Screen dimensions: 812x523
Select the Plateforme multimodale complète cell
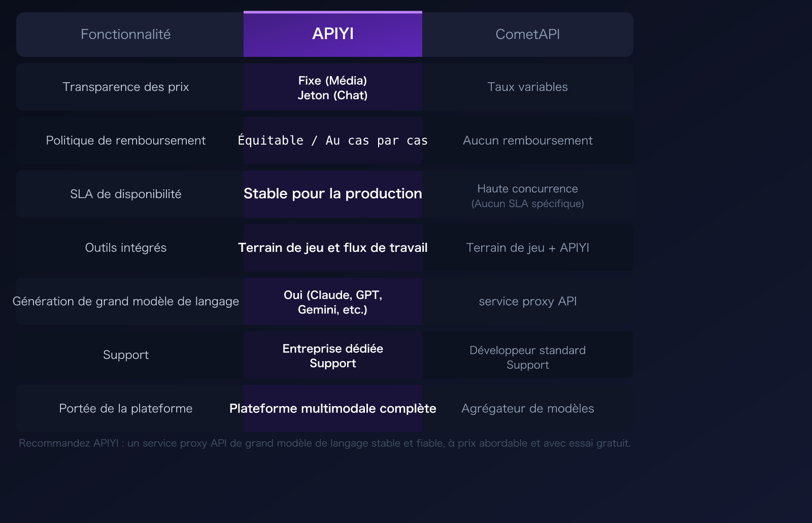332,408
